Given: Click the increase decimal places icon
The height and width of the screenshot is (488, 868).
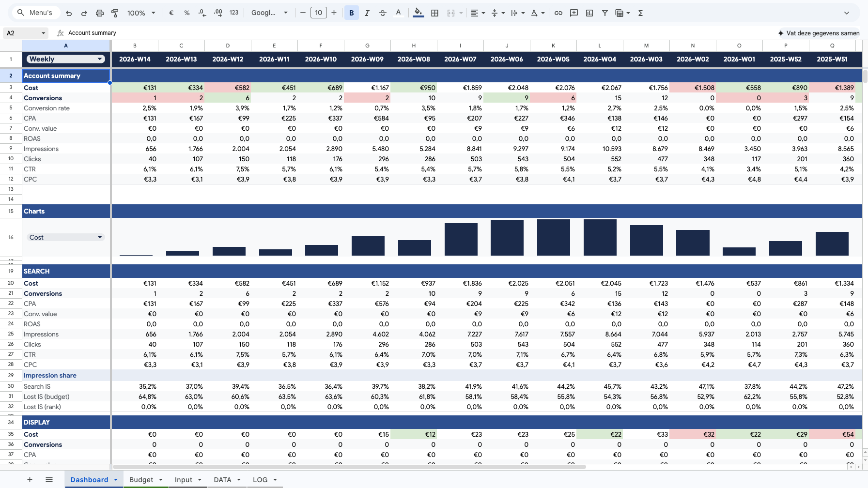Looking at the screenshot, I should tap(217, 13).
